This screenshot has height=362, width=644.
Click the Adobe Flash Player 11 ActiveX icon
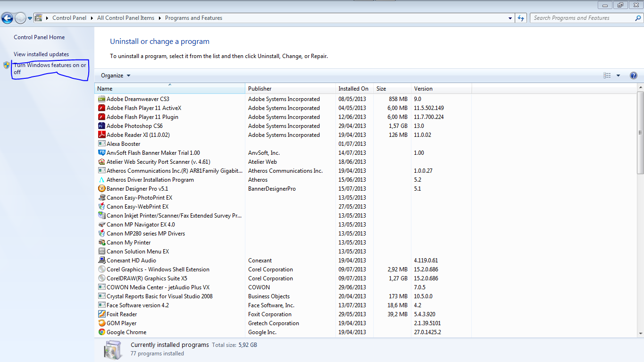pyautogui.click(x=101, y=108)
